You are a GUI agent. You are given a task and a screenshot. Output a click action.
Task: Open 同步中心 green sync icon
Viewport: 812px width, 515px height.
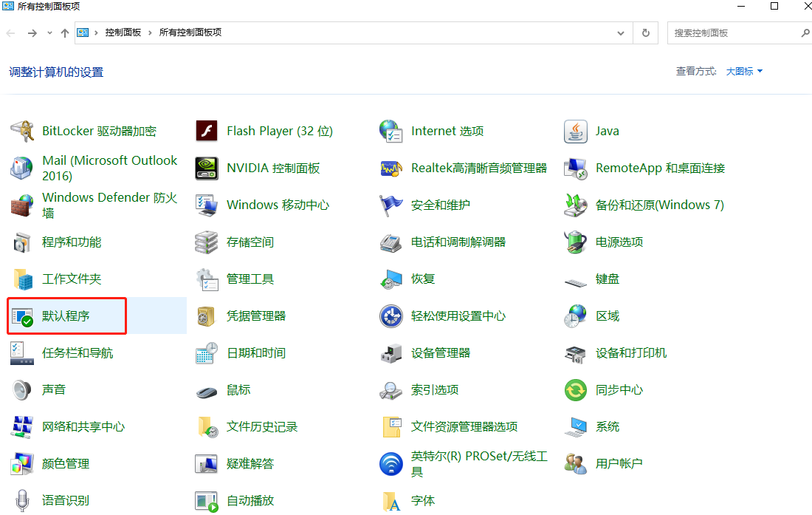tap(575, 389)
